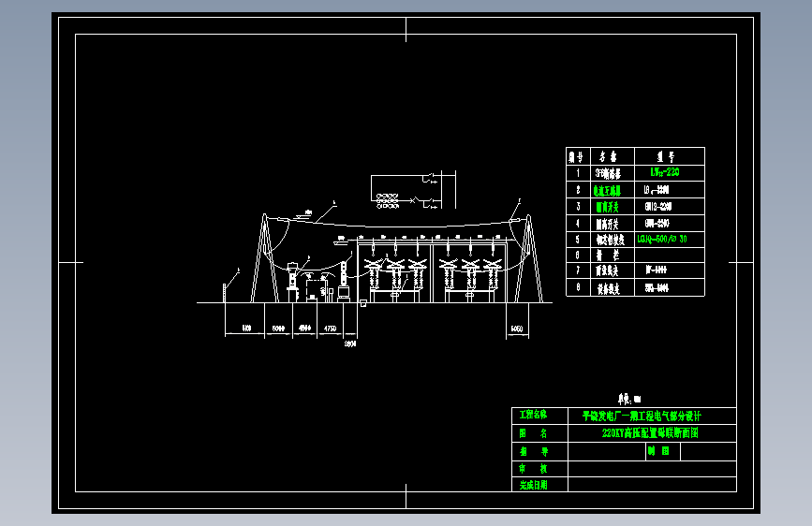
Task: Select the white 隔离开关 name in row 4
Action: [x=607, y=224]
